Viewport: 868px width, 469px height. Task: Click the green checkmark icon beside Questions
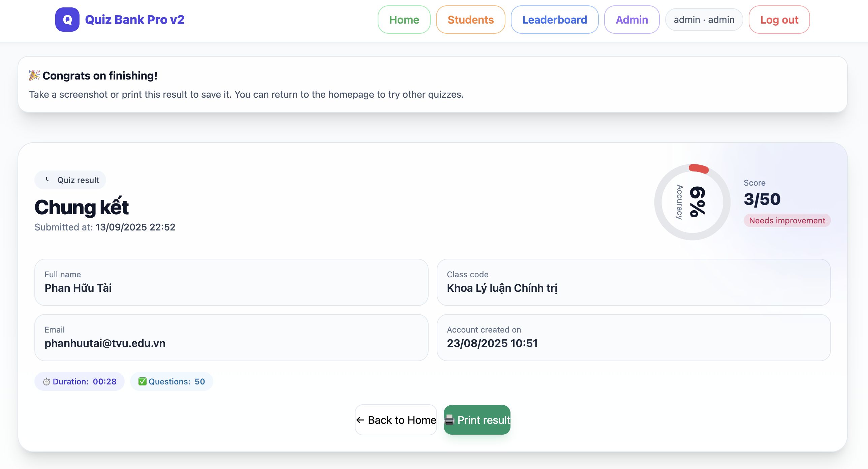coord(142,381)
